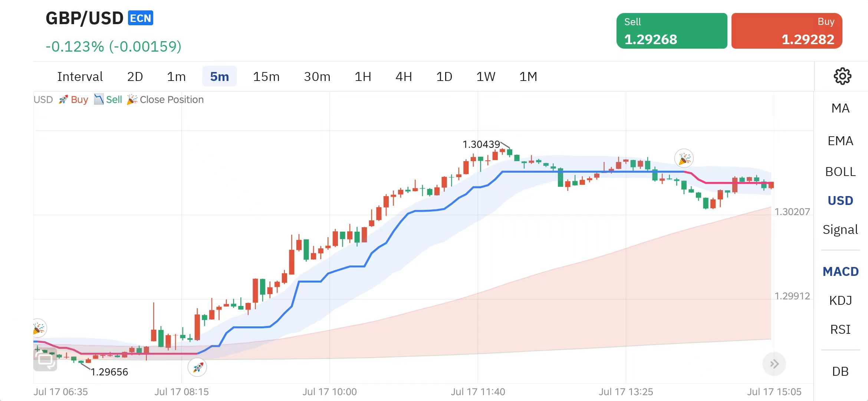
Task: Open chart settings gear icon
Action: click(x=842, y=76)
